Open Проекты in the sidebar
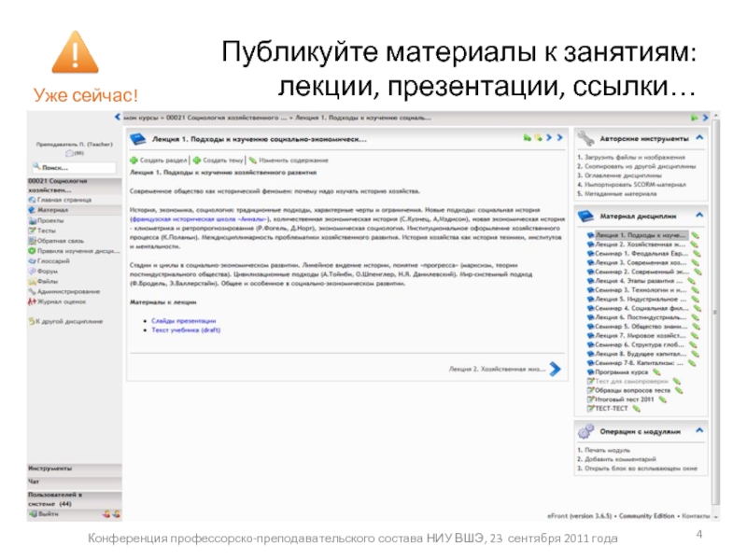 (x=50, y=220)
